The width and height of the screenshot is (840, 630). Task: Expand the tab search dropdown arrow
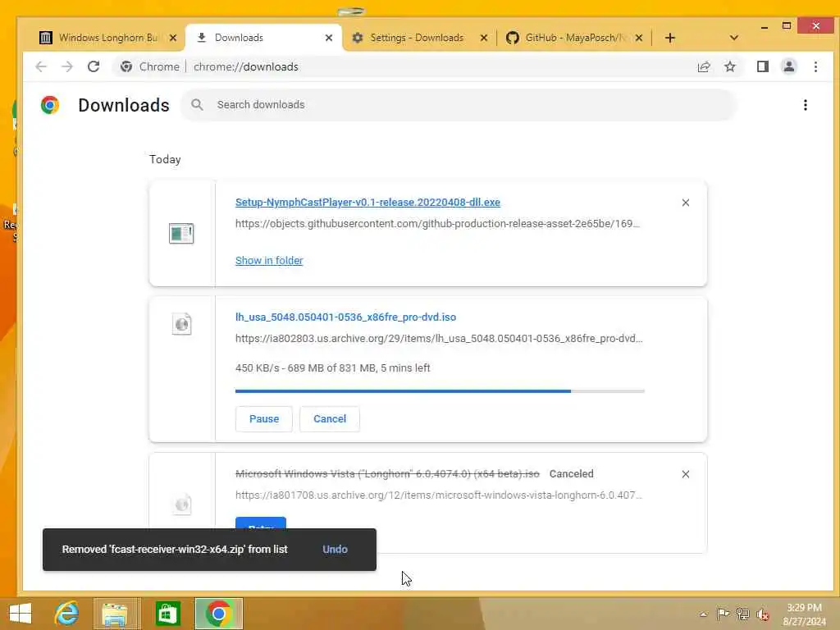(x=734, y=38)
